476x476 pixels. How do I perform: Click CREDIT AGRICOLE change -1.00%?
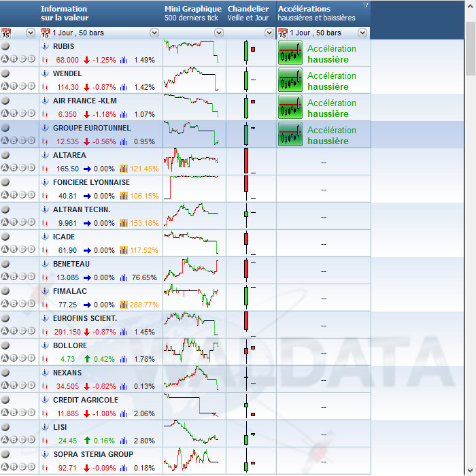(104, 413)
